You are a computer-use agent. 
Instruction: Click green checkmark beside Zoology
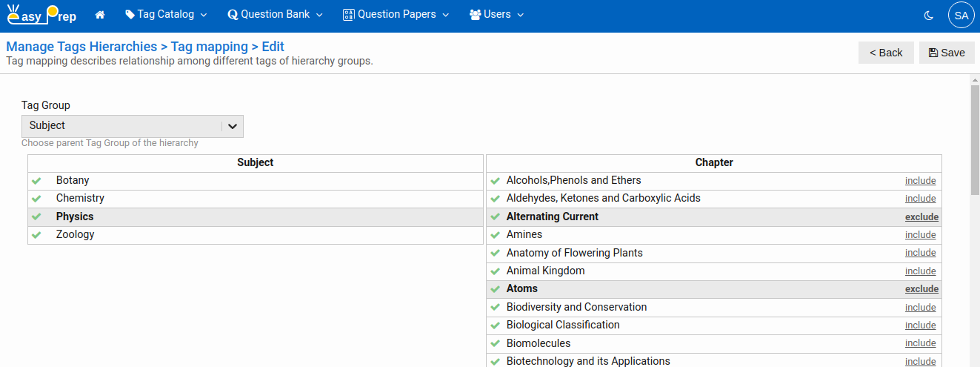(36, 235)
